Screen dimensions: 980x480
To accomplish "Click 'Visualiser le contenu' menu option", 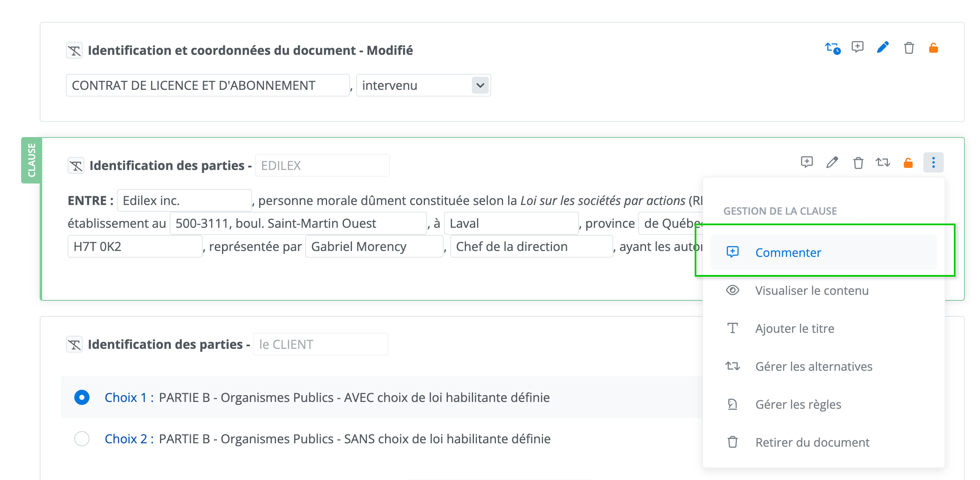I will click(x=812, y=291).
